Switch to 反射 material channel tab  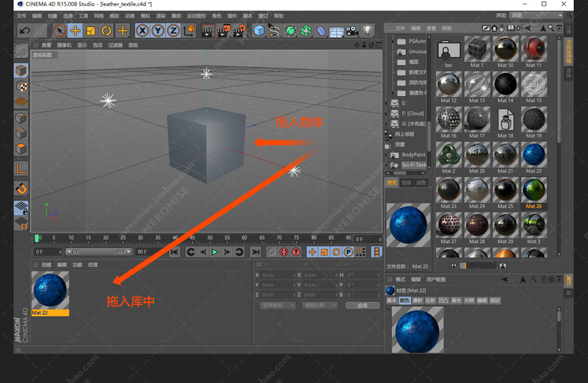click(430, 300)
